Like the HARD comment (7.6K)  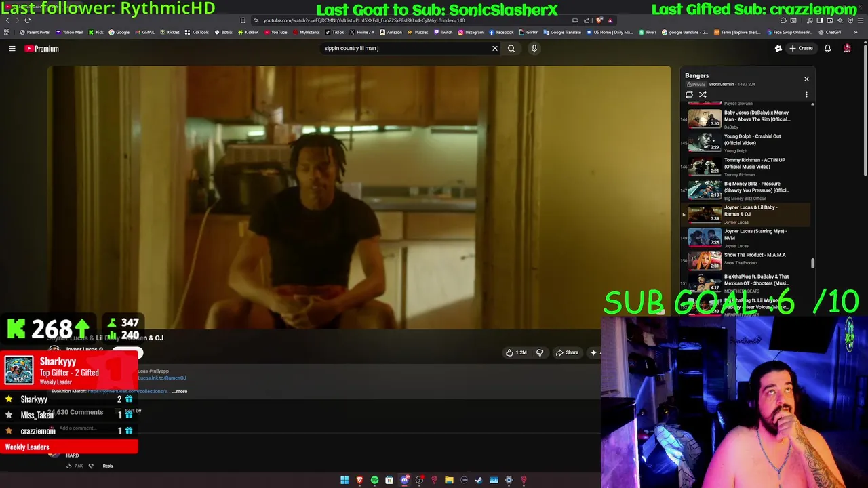[69, 466]
